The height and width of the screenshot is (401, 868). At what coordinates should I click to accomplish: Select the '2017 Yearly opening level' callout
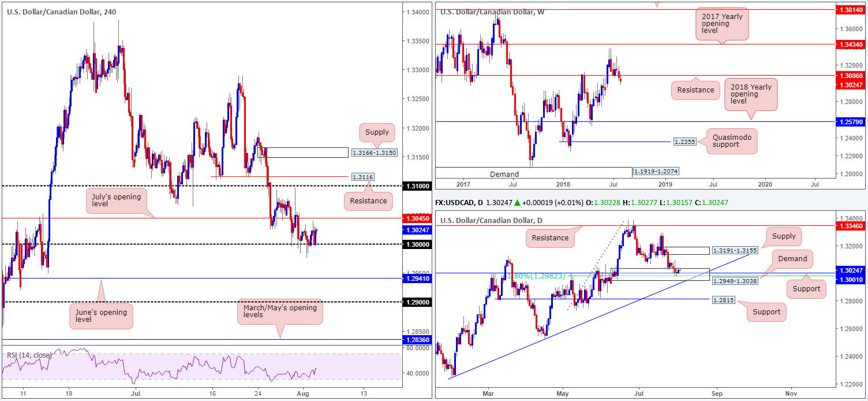[x=721, y=24]
